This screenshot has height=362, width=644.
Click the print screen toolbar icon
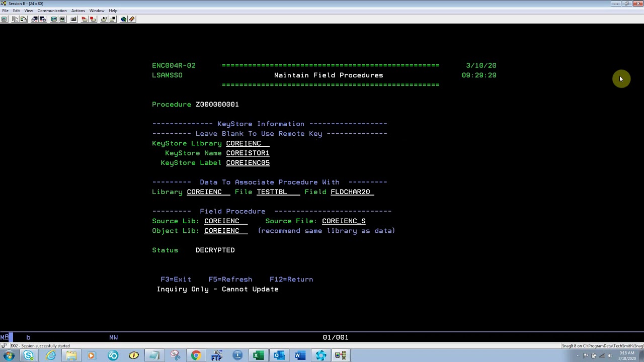click(4, 19)
